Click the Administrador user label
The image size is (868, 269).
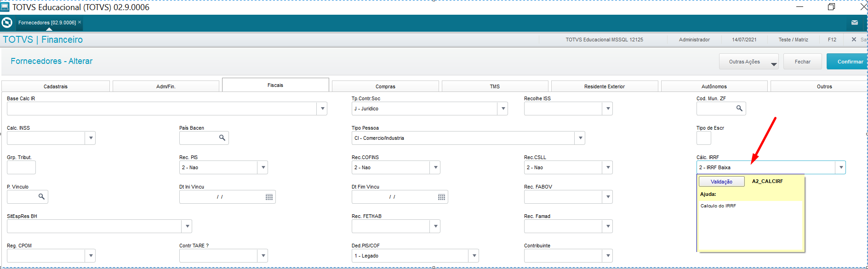click(x=694, y=40)
